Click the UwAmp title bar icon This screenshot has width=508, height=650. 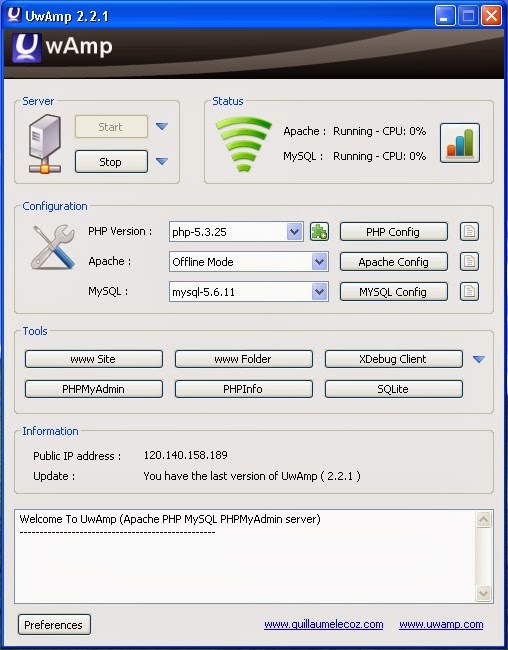point(14,15)
